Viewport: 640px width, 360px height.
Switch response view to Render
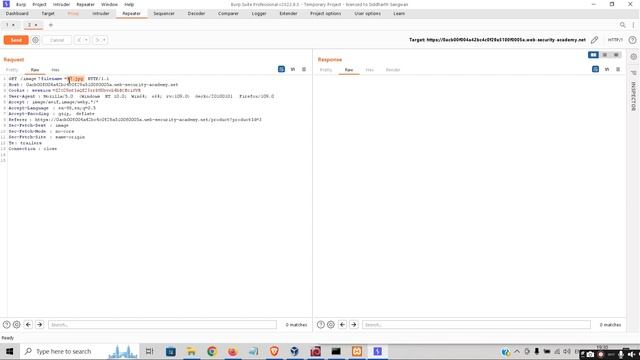coord(393,70)
